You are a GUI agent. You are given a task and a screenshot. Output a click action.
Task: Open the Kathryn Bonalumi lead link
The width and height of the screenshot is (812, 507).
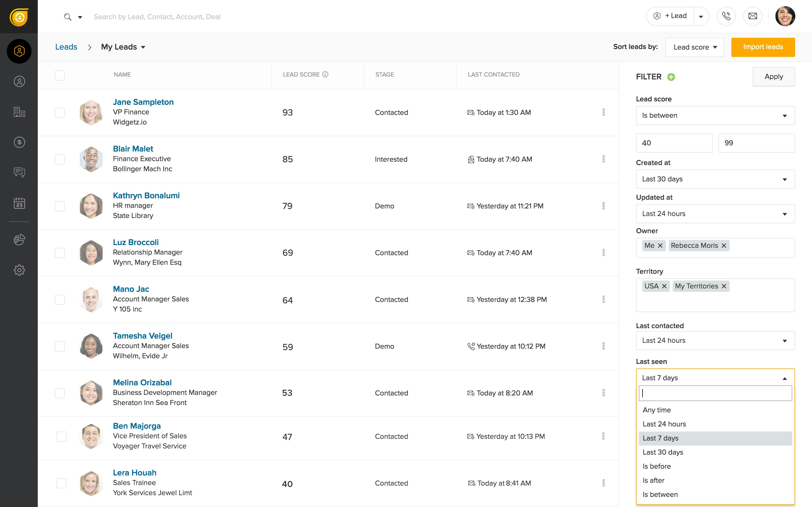[146, 195]
